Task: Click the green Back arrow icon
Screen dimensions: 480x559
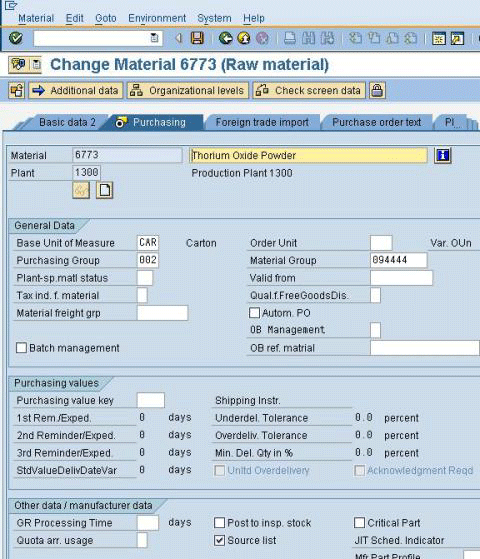Action: 225,38
